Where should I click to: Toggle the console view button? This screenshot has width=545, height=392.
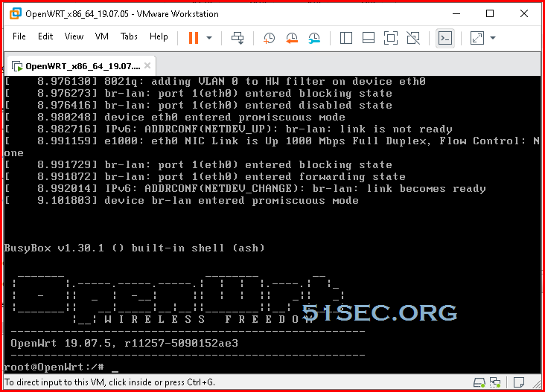tap(445, 38)
